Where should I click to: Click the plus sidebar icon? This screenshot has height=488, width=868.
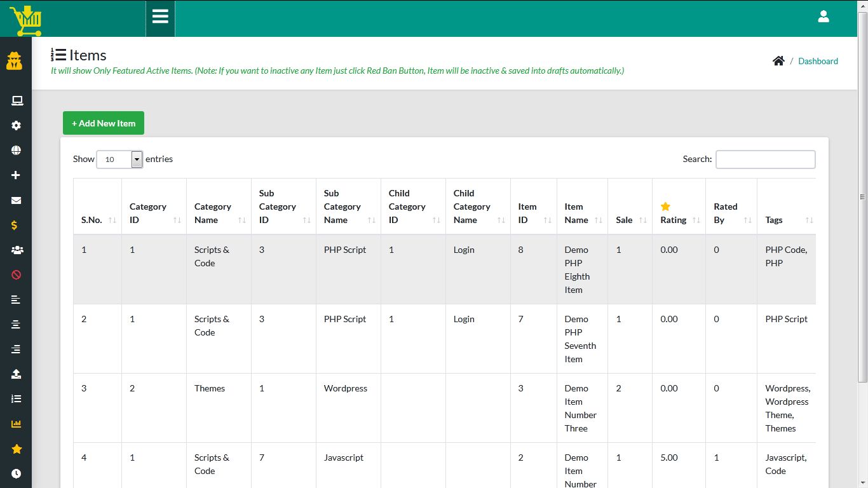click(x=17, y=175)
